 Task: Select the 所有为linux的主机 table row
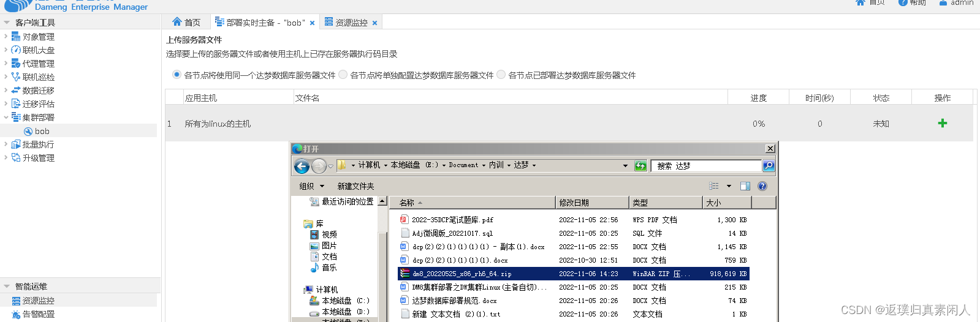569,123
